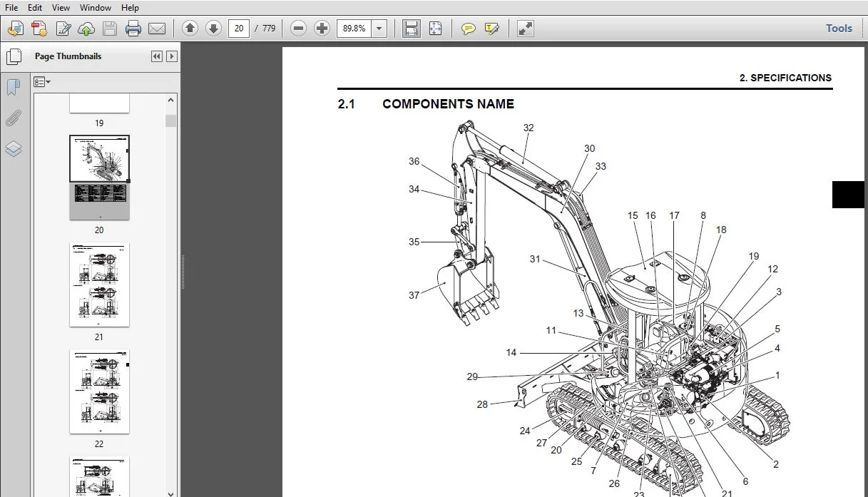Go to next page with down arrow
The image size is (868, 497).
point(213,29)
